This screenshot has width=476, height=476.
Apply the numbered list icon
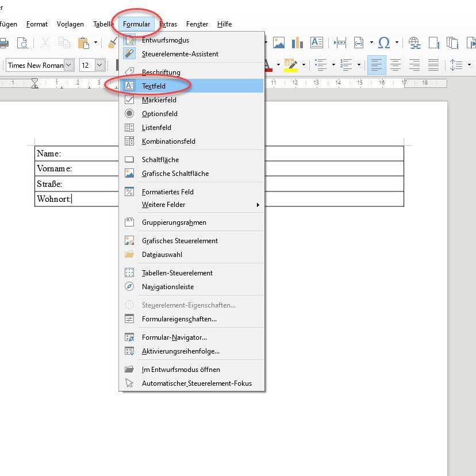point(346,64)
